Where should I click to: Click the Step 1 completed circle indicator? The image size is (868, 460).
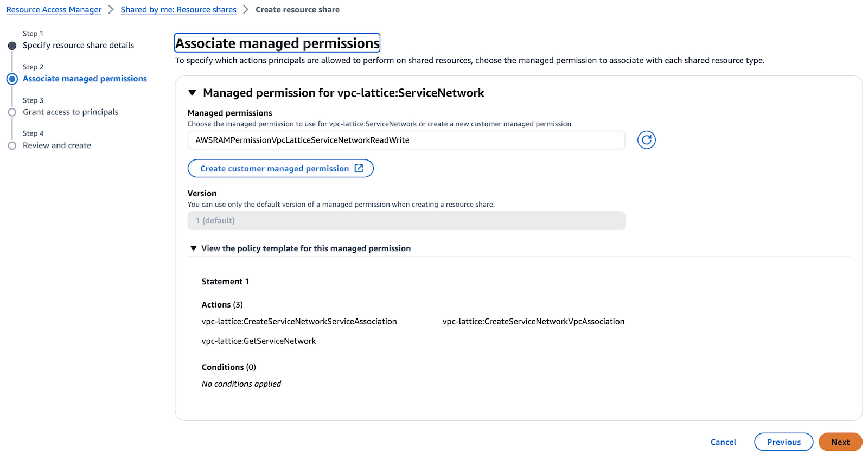click(12, 46)
